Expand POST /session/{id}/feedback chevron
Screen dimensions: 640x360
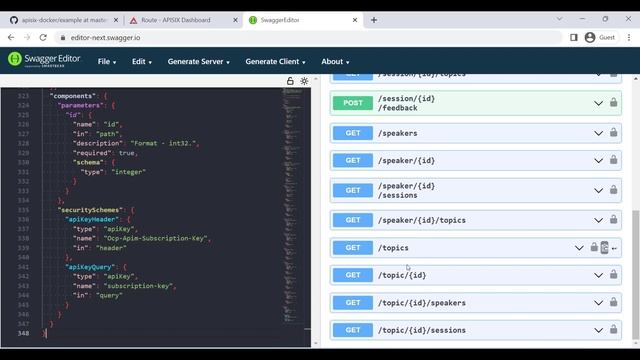click(x=598, y=103)
